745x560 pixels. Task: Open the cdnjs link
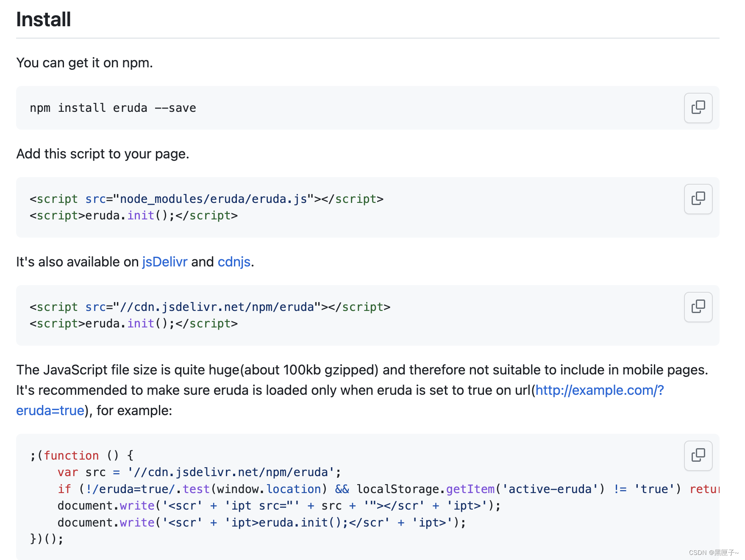tap(234, 262)
